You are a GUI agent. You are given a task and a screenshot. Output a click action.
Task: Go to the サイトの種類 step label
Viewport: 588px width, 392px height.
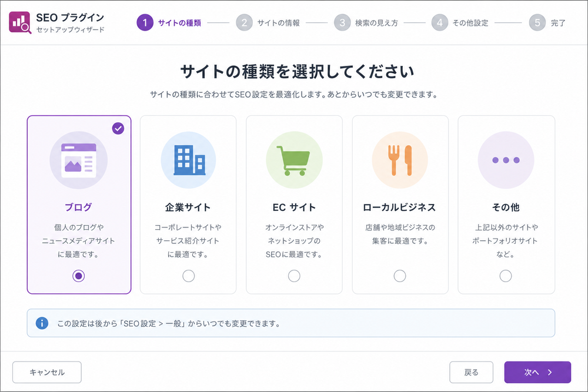[x=179, y=23]
